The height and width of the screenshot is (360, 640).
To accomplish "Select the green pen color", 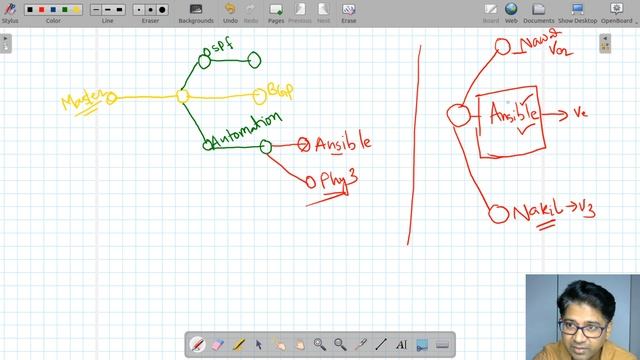I will click(64, 9).
